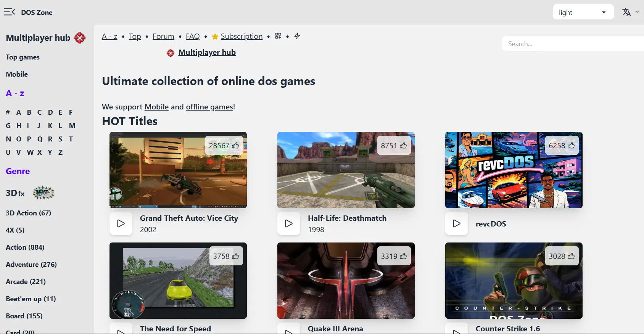Open the light theme dropdown
This screenshot has width=644, height=334.
coord(583,12)
